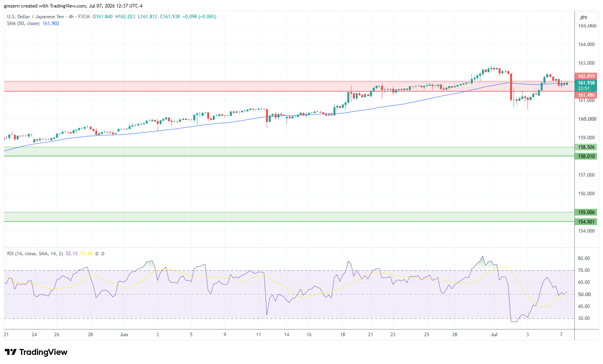Click the 160.000 price axis tick
The height and width of the screenshot is (364, 603).
pos(586,119)
